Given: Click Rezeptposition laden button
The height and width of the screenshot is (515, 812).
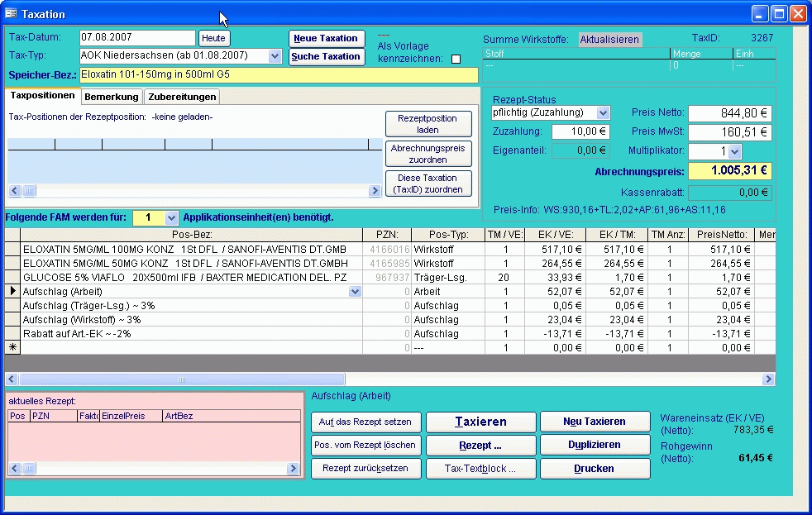Looking at the screenshot, I should click(427, 124).
